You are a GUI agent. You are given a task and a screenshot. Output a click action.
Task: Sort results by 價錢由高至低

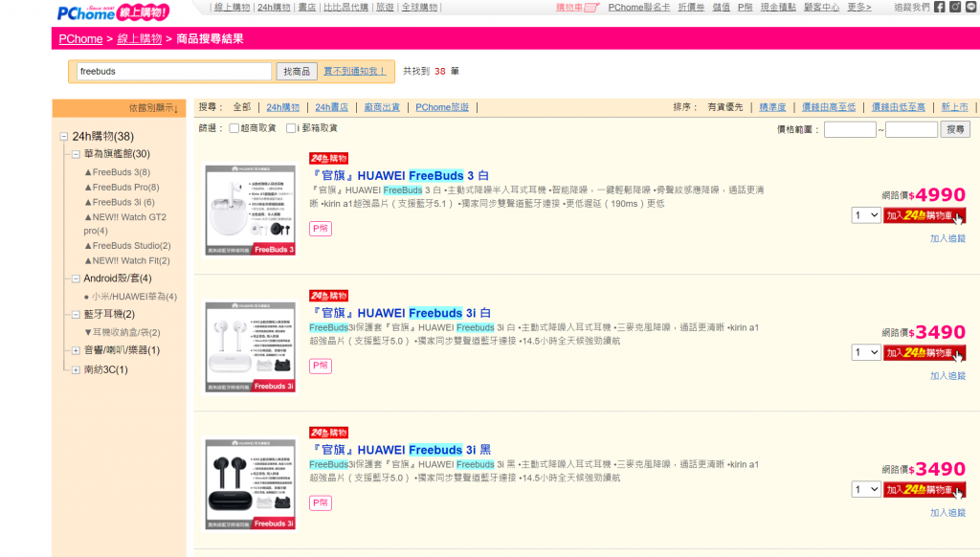829,107
